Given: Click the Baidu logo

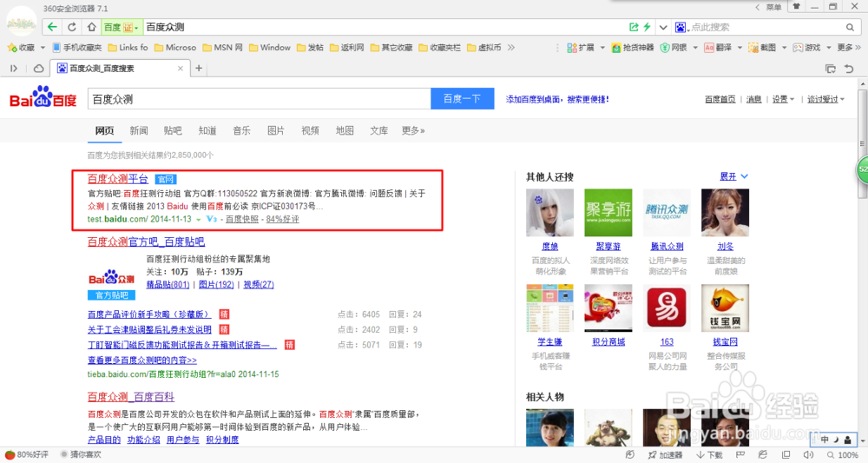Looking at the screenshot, I should (43, 98).
